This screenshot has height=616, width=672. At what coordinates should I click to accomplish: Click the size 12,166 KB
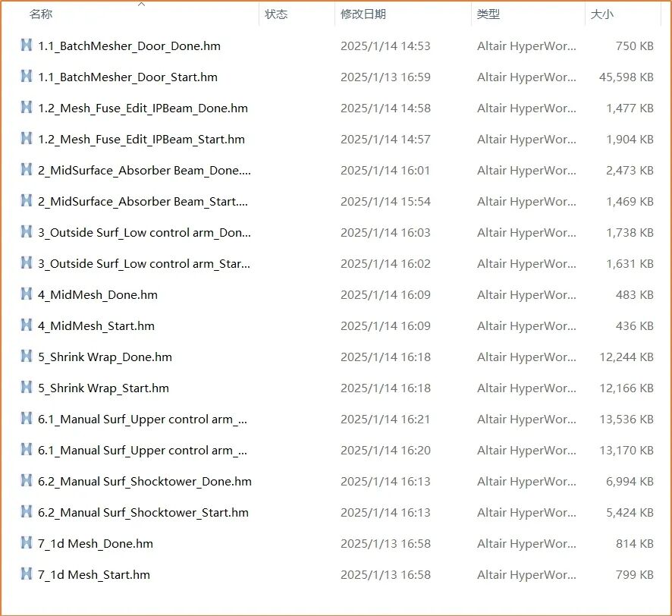(x=626, y=388)
